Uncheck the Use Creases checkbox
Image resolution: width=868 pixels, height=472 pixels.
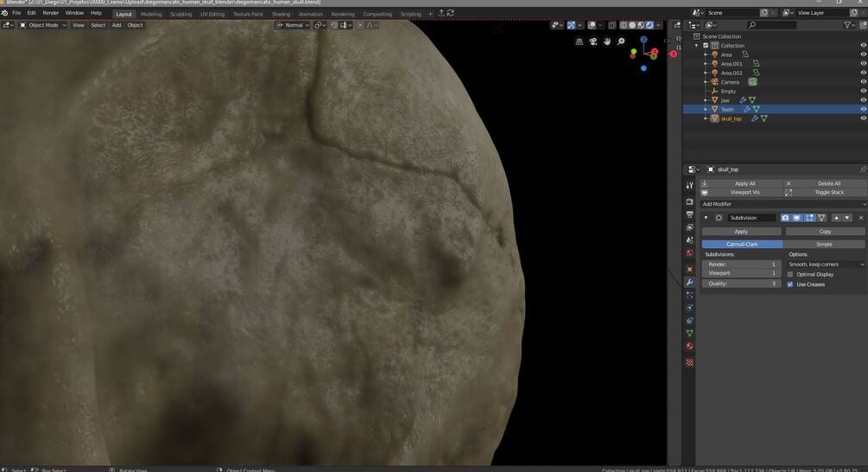[x=790, y=284]
